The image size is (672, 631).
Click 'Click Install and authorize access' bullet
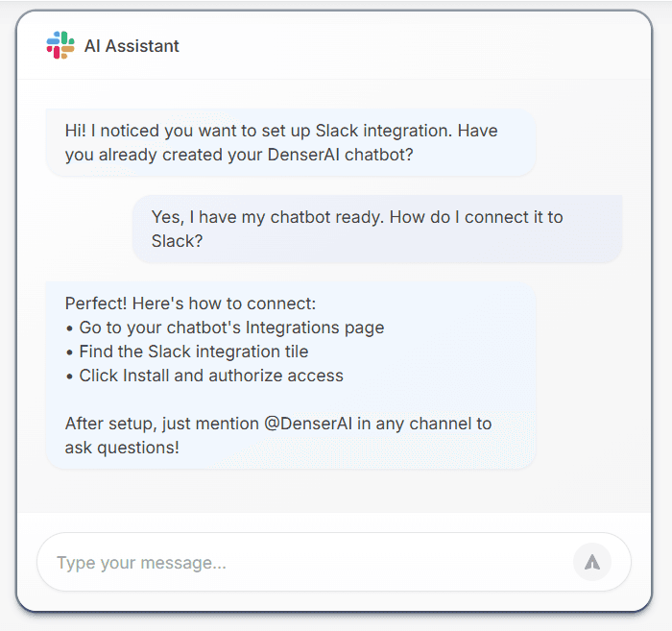[204, 376]
